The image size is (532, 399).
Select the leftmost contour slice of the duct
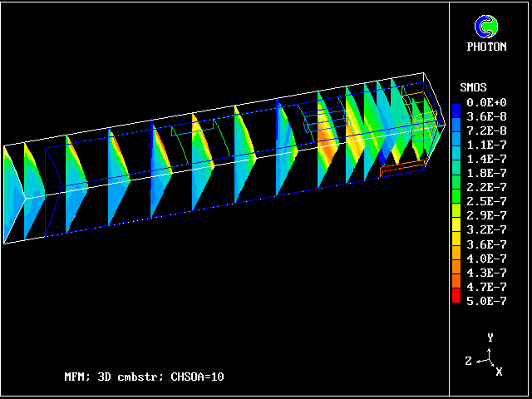[14, 190]
